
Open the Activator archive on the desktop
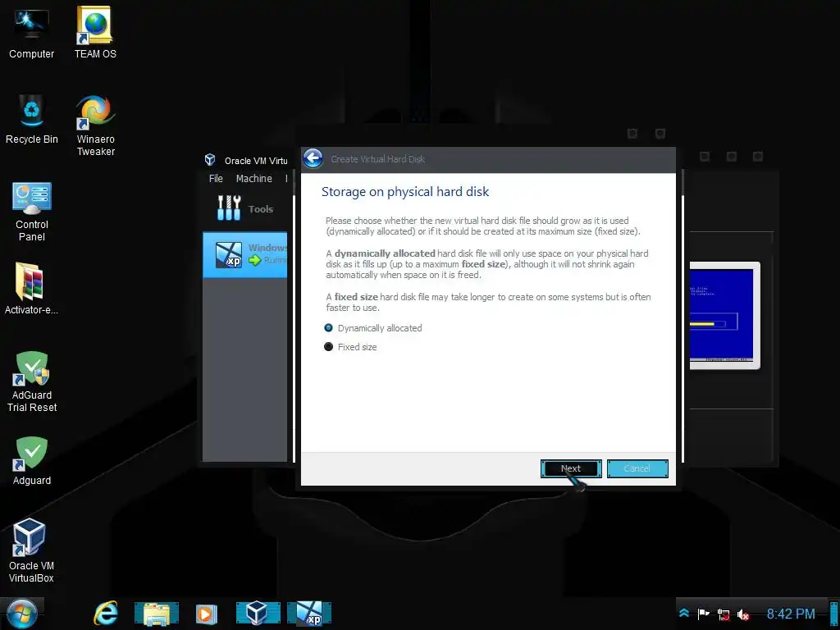tap(31, 288)
